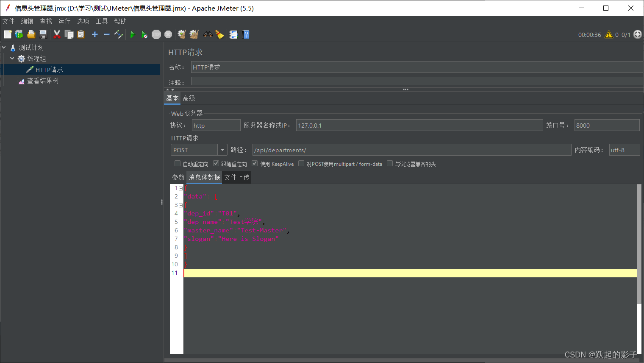Screen dimensions: 644x363
Task: Enable multipart/form-data for POST
Action: (301, 163)
